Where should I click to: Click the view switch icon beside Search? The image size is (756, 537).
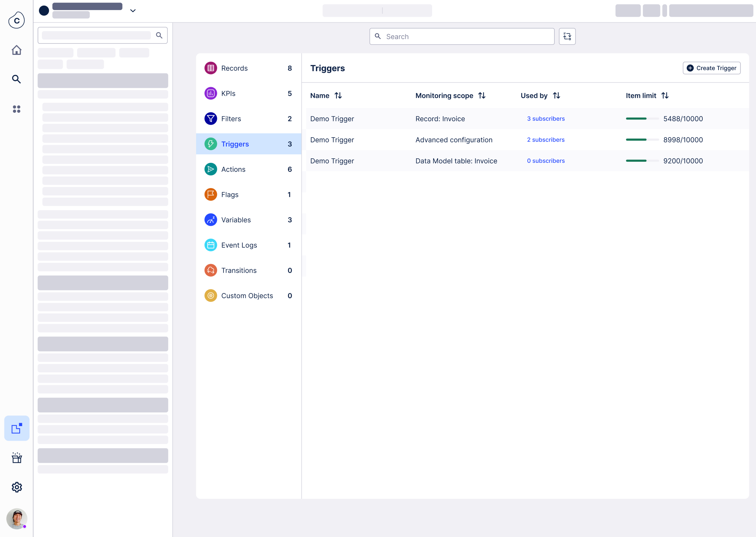coord(567,36)
